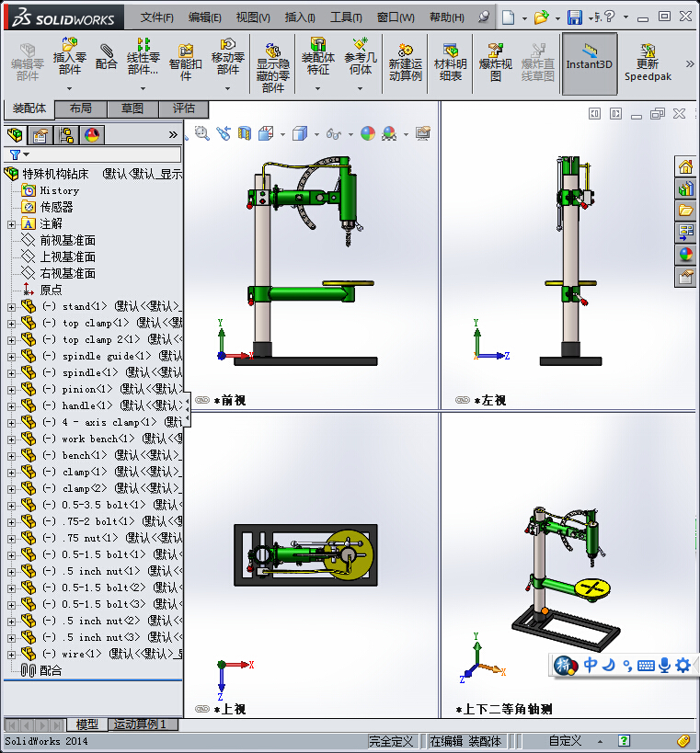The width and height of the screenshot is (700, 753).
Task: Select the Mate tool (配合)
Action: point(106,57)
